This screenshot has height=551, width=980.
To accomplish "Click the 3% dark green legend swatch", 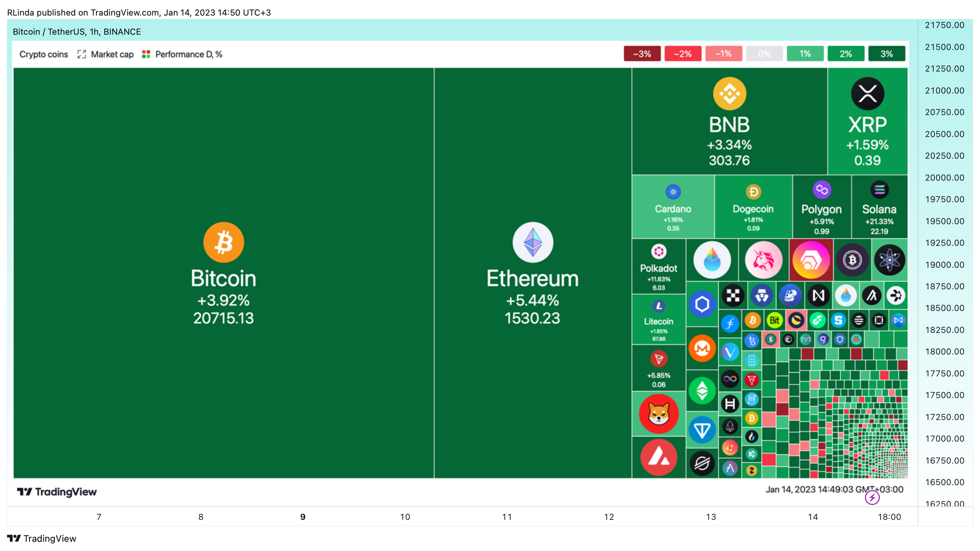I will click(887, 54).
